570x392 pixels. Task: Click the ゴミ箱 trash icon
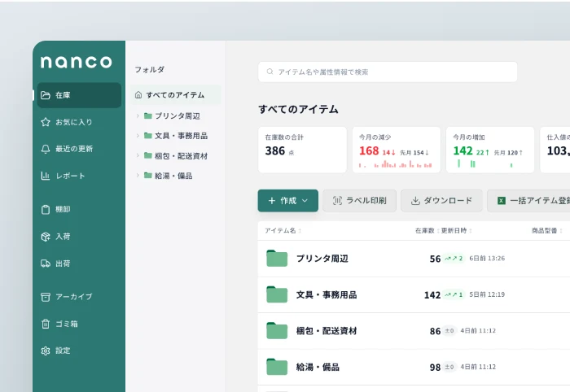pos(46,324)
